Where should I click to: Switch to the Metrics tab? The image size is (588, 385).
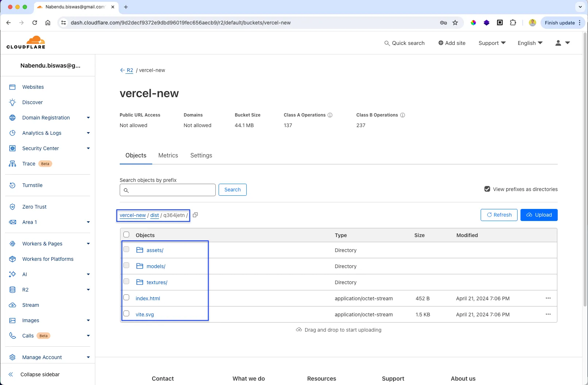pos(168,155)
